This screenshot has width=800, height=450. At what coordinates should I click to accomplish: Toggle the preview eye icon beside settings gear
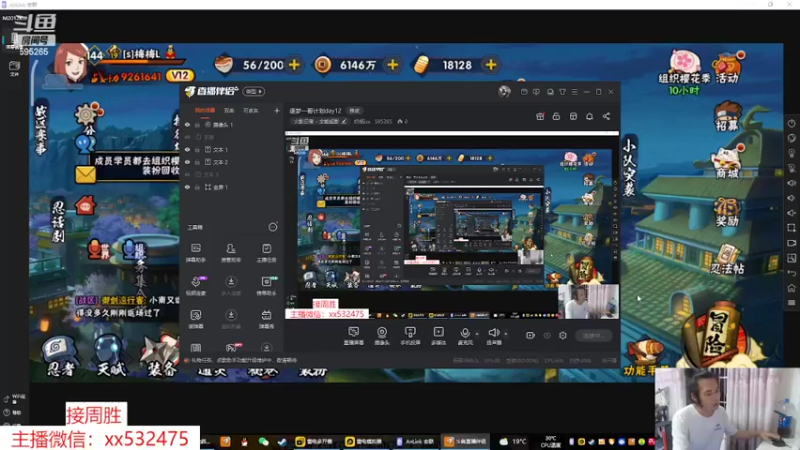point(547,335)
